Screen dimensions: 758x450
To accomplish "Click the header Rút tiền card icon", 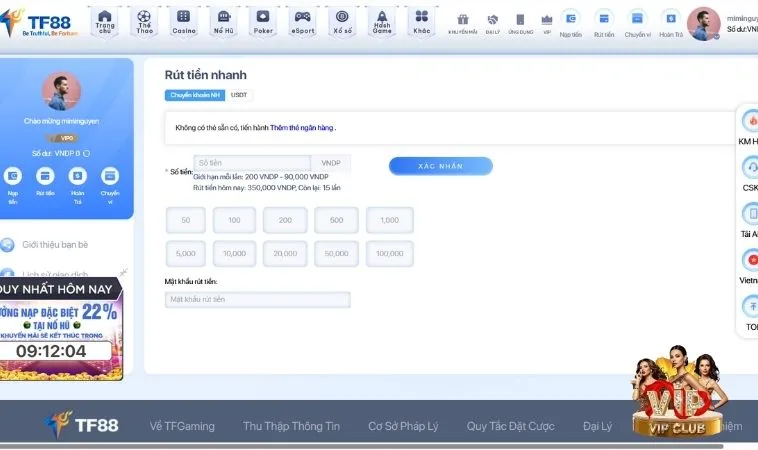I will click(x=604, y=19).
